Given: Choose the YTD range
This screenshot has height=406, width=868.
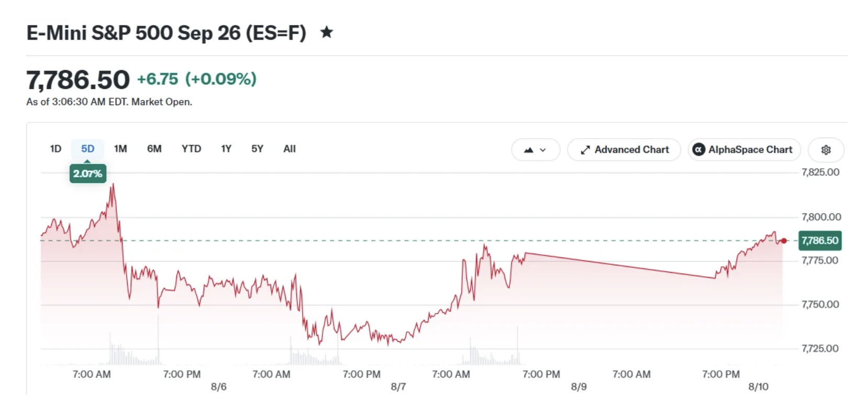Looking at the screenshot, I should [x=192, y=149].
